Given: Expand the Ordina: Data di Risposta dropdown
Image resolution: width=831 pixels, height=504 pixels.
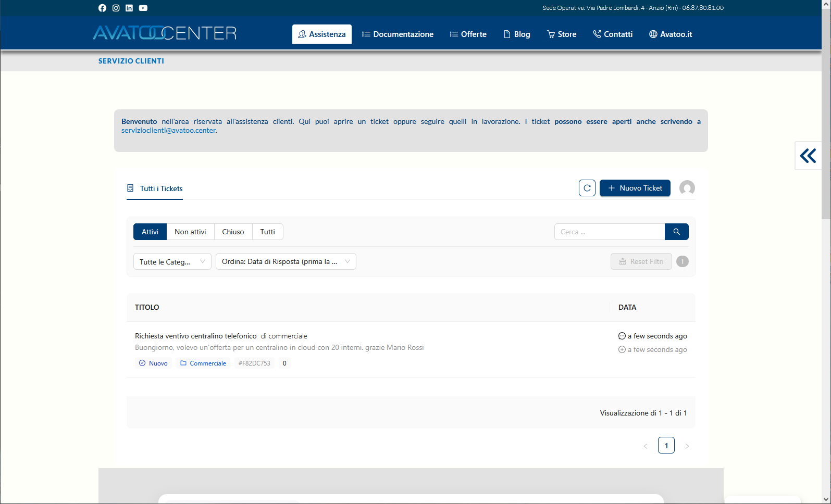Looking at the screenshot, I should point(286,261).
